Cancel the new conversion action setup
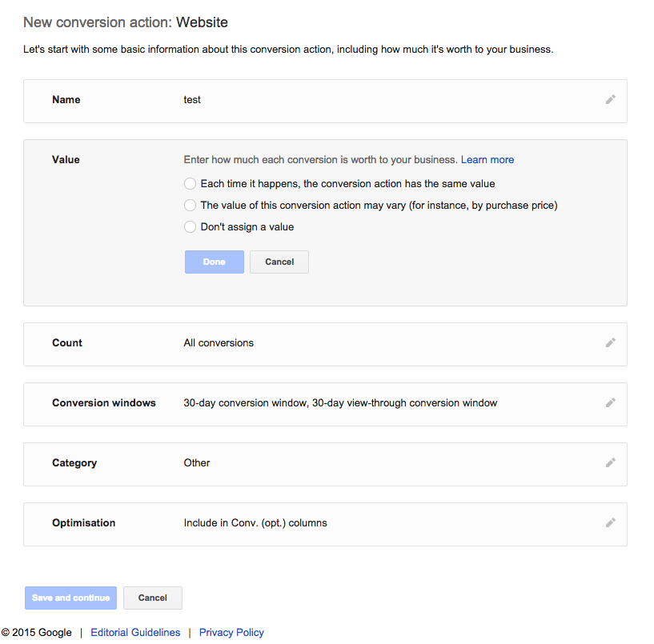The width and height of the screenshot is (654, 644). pos(152,598)
